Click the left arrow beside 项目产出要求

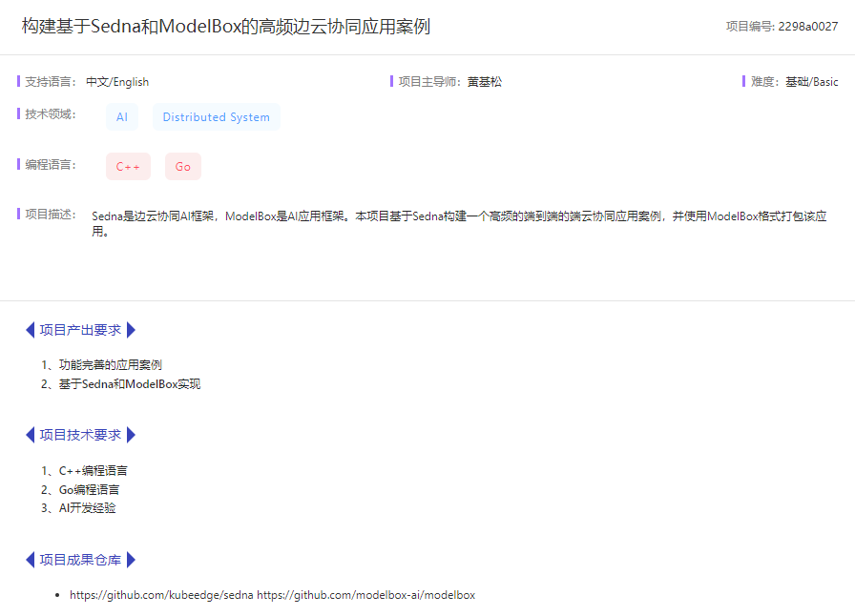(x=31, y=330)
